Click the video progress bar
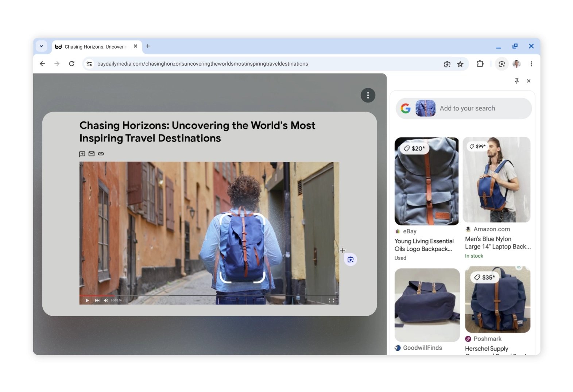This screenshot has width=573, height=392. point(209,295)
